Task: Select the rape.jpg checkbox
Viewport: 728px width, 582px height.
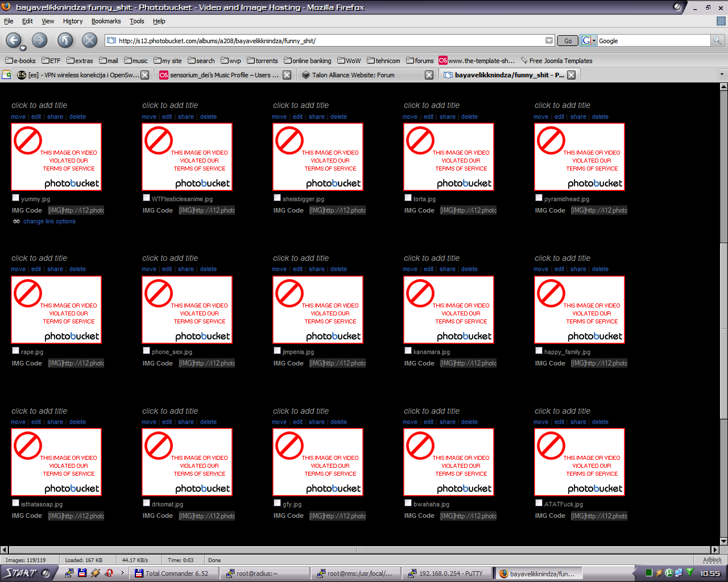Action: [15, 350]
